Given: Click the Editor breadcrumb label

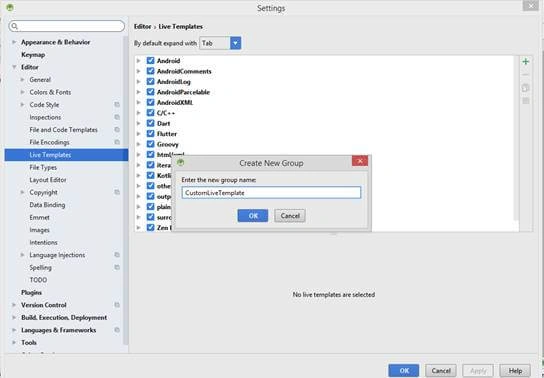Looking at the screenshot, I should pyautogui.click(x=143, y=26).
